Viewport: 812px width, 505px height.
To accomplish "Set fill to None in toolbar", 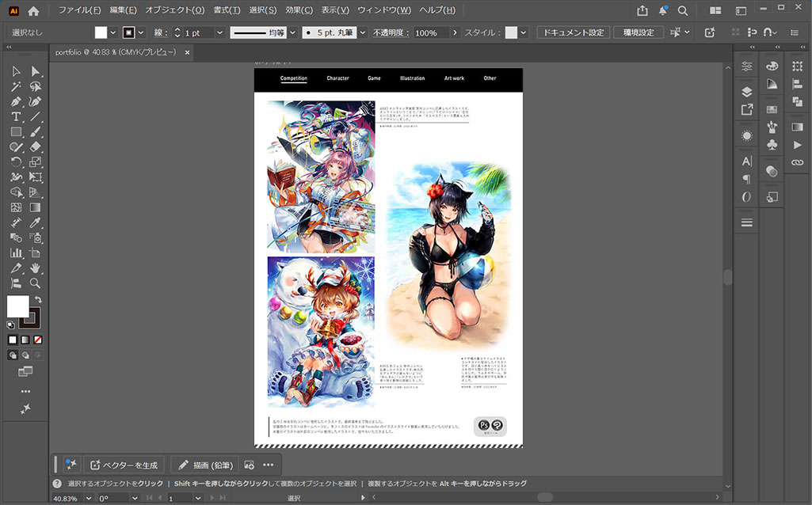I will click(37, 340).
